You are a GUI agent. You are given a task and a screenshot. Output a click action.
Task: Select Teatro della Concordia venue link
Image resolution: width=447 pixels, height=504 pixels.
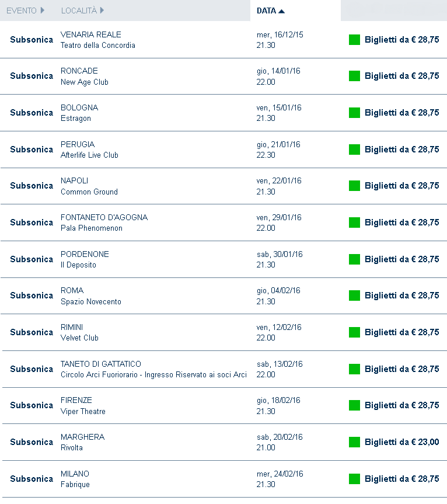pos(98,46)
